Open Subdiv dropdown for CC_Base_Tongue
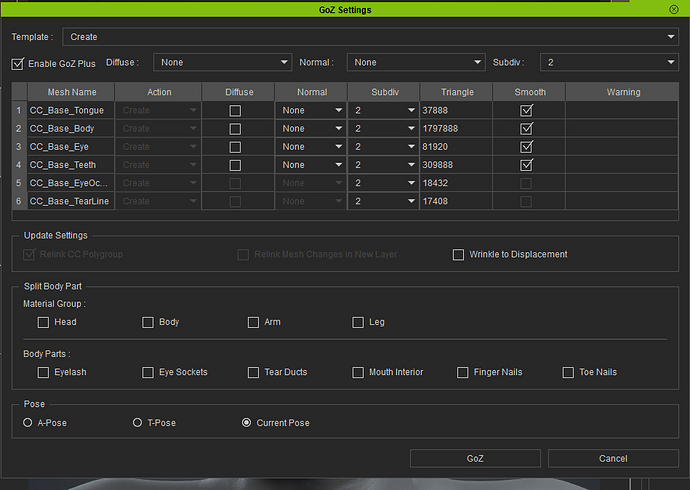The image size is (690, 490). coord(384,110)
